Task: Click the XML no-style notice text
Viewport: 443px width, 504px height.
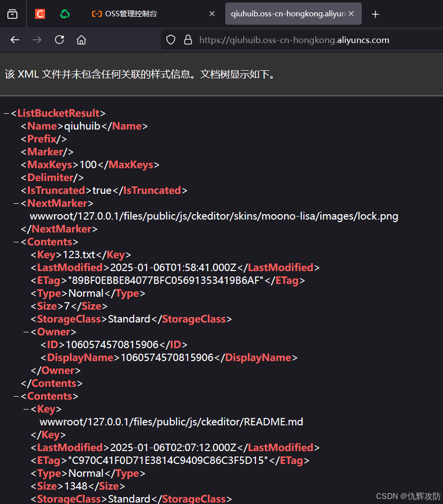Action: 141,74
